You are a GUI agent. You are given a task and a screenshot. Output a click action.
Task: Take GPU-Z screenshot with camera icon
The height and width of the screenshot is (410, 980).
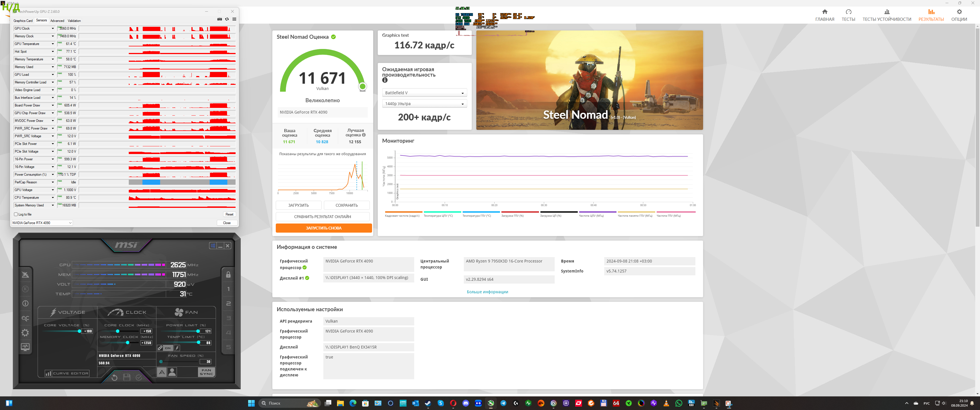[220, 19]
